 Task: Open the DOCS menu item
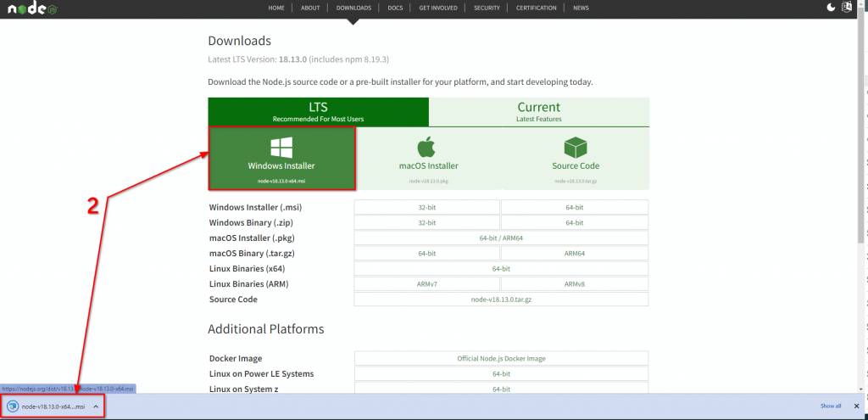(395, 8)
